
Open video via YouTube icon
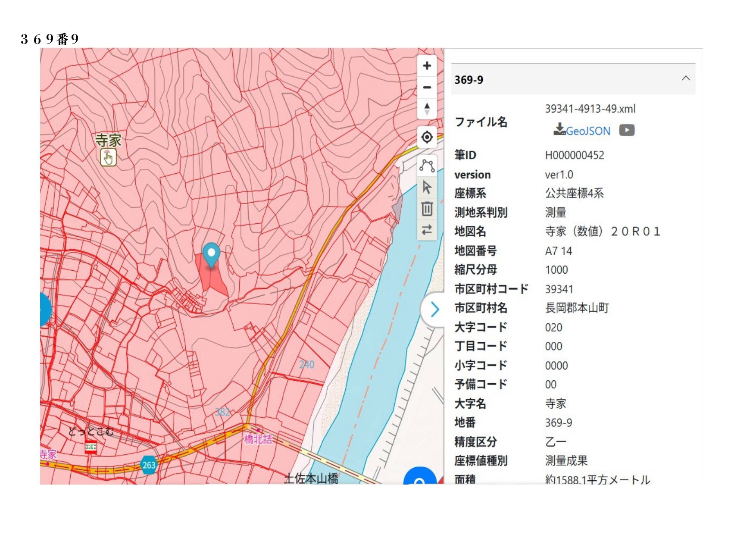[627, 130]
